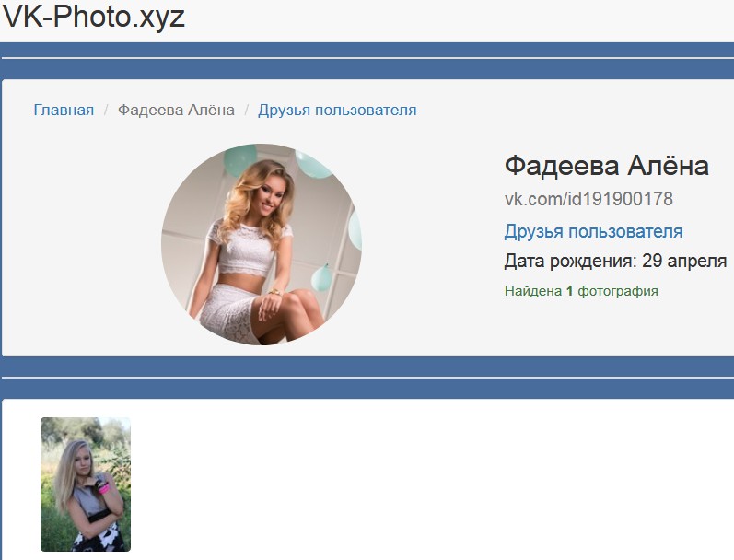Open the VK-Photo.xyz site title
The image size is (734, 560).
(x=94, y=17)
